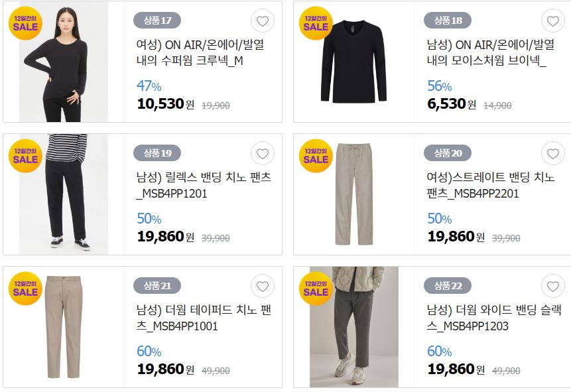Open 여성)스트레이트 밴딩 치노 팬츠 title
The width and height of the screenshot is (571, 392).
coord(491,185)
